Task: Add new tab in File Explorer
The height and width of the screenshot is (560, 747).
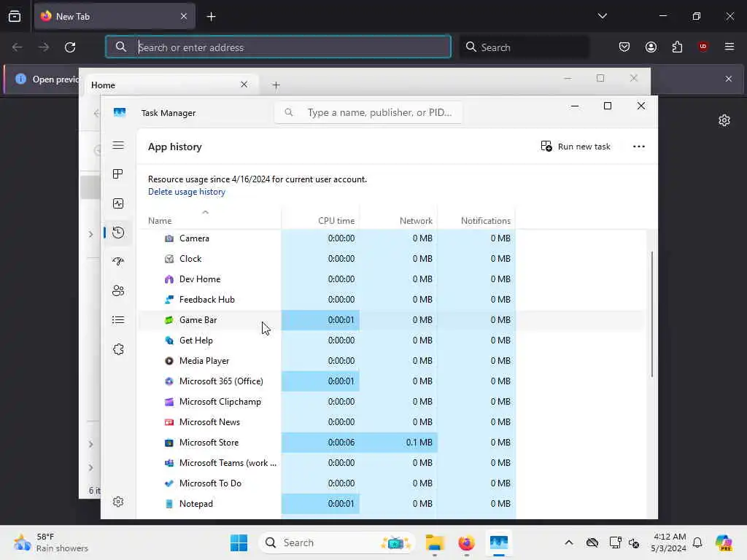Action: point(276,85)
